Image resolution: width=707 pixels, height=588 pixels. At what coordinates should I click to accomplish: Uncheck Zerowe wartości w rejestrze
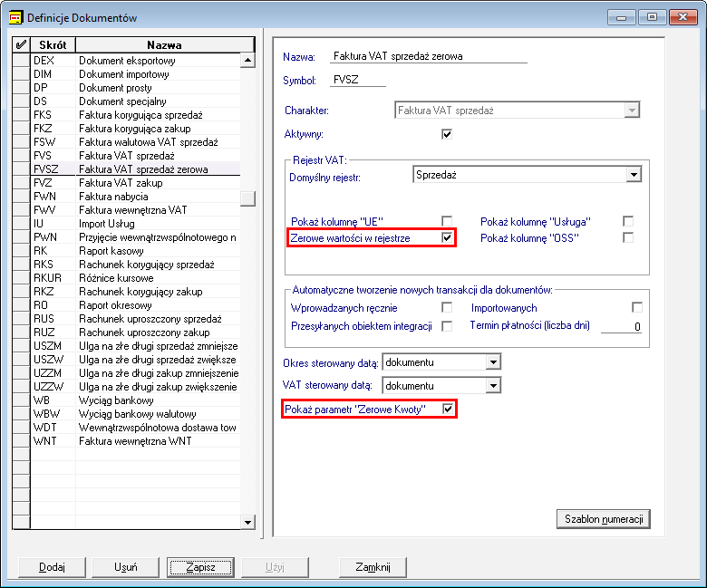446,237
